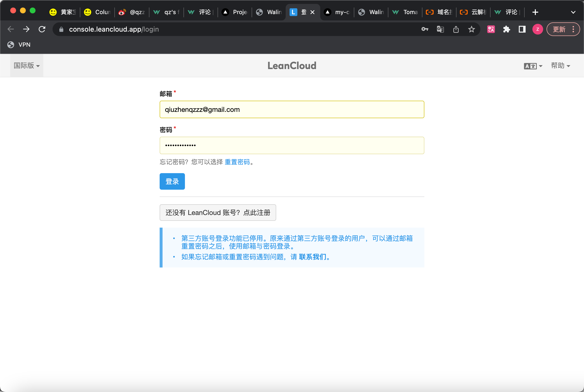Click the 点此注册 register account button
This screenshot has width=584, height=392.
[x=218, y=213]
